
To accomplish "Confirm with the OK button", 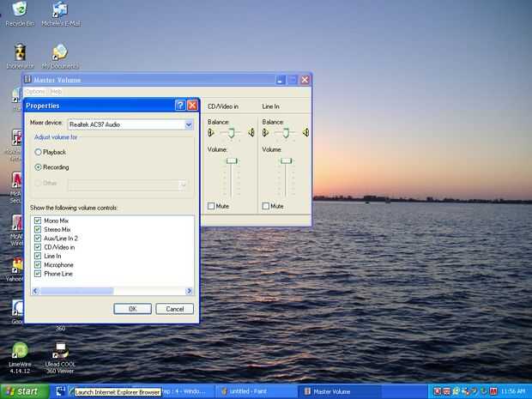I will pos(133,309).
